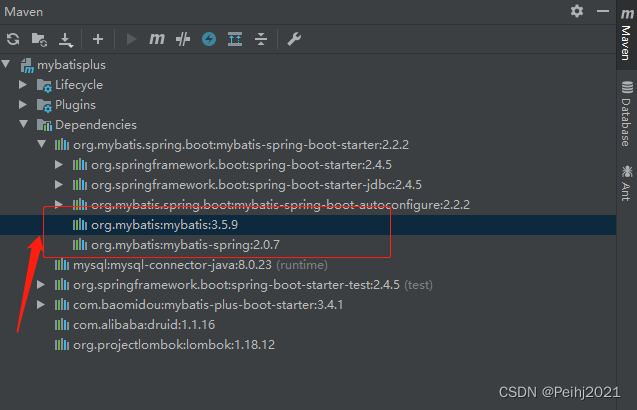Open Ant side tab
637x410 pixels.
(x=626, y=183)
